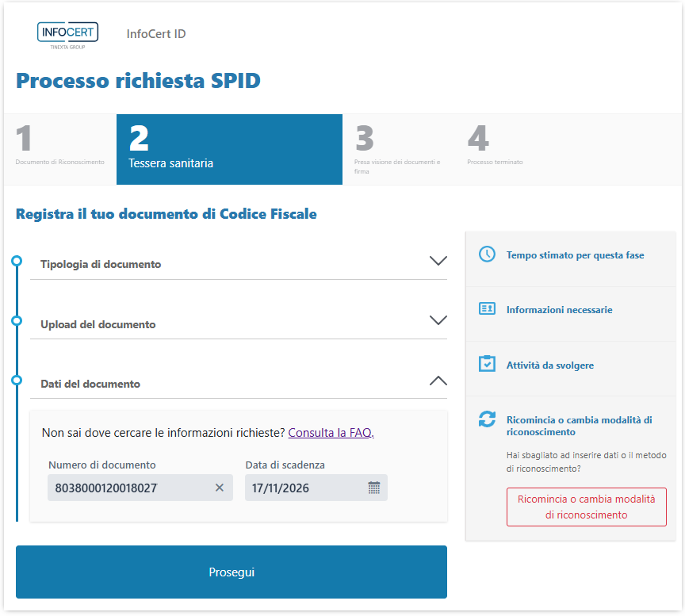This screenshot has height=616, width=685.
Task: Open Tempo stimato per questa fase
Action: (x=575, y=255)
